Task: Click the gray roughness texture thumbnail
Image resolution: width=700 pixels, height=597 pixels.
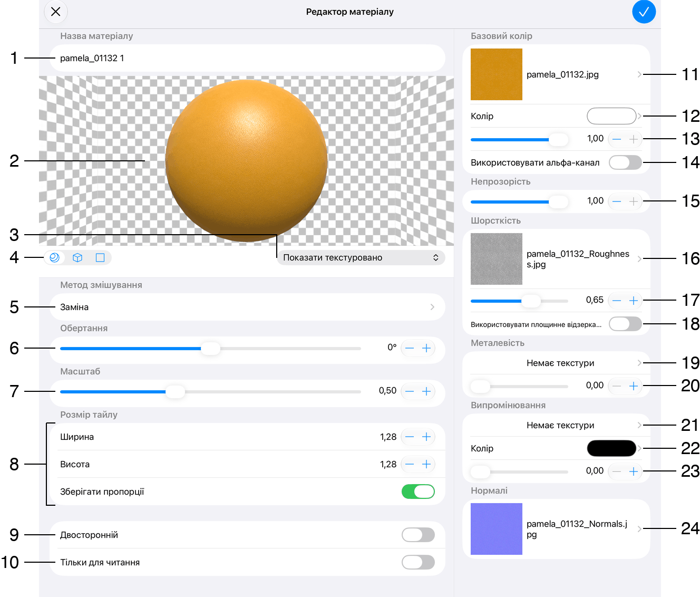Action: click(x=497, y=259)
